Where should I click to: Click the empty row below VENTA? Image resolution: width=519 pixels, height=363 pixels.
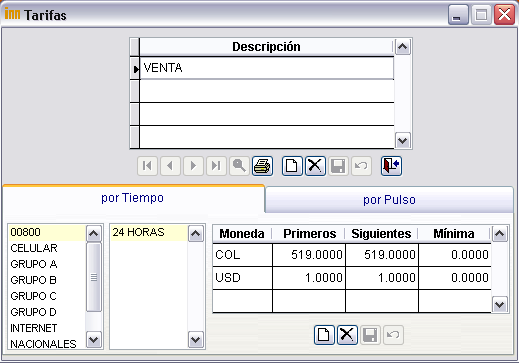(x=267, y=91)
